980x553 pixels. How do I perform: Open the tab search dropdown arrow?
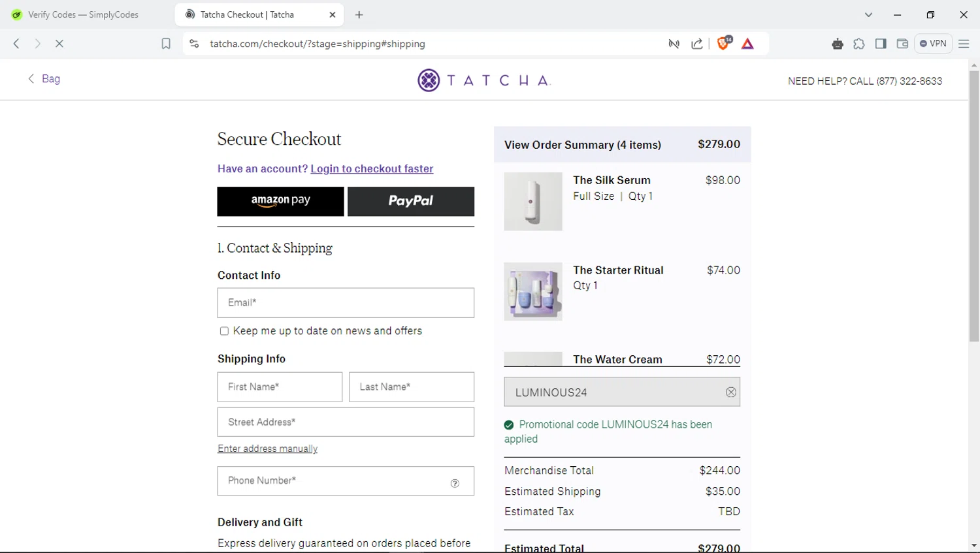point(868,14)
